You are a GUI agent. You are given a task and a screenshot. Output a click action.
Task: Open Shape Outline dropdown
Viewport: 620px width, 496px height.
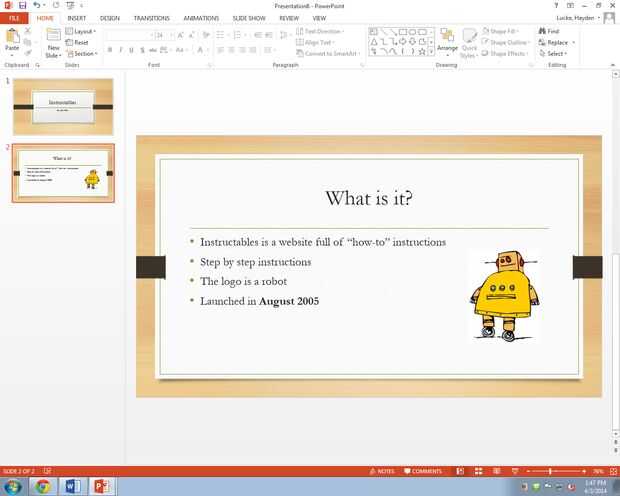[506, 42]
